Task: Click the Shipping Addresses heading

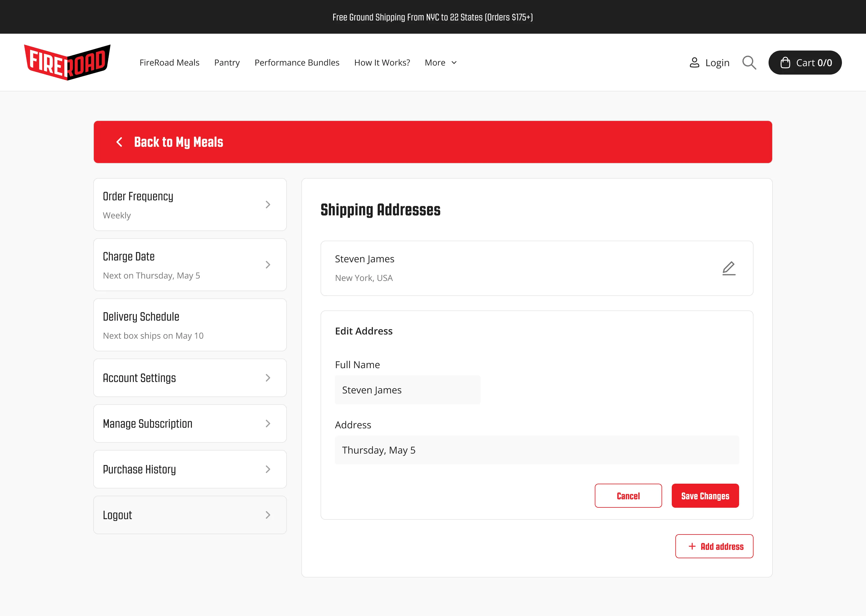Action: tap(380, 210)
